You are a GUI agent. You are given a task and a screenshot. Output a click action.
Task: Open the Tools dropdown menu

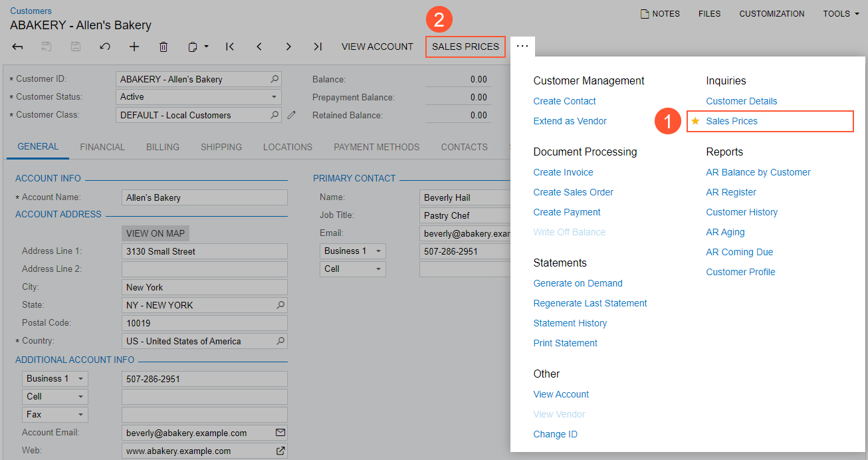[840, 13]
